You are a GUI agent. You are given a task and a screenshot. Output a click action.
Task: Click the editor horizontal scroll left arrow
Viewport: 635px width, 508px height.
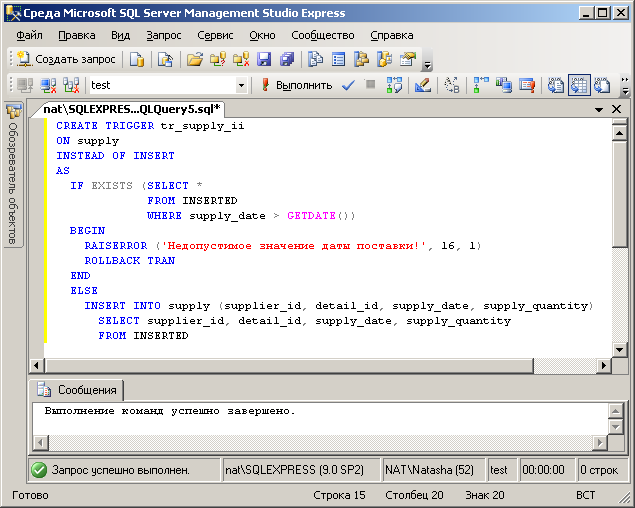tap(36, 365)
